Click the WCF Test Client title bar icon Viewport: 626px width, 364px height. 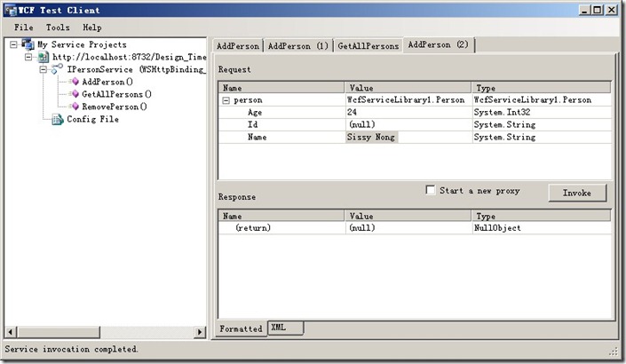(x=11, y=10)
